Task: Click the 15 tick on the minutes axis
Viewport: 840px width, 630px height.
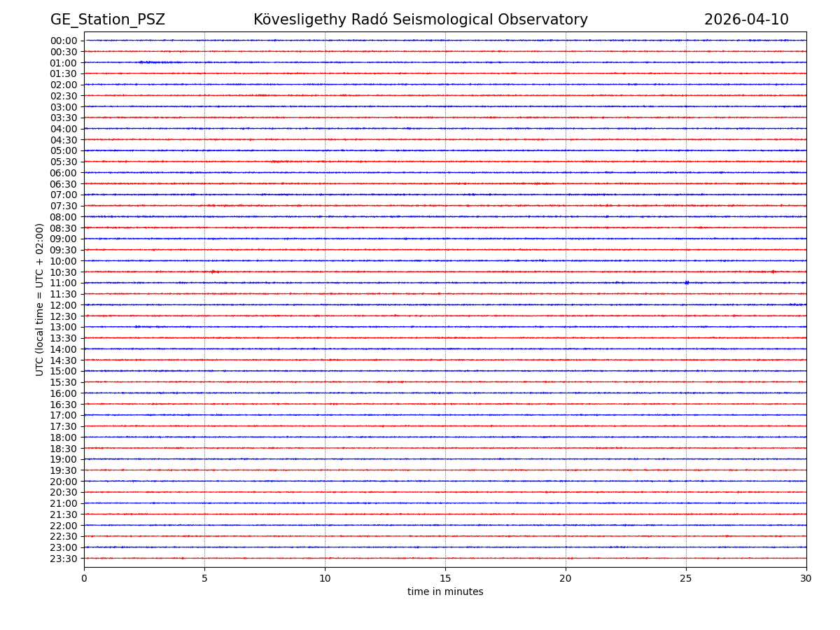Action: [445, 578]
